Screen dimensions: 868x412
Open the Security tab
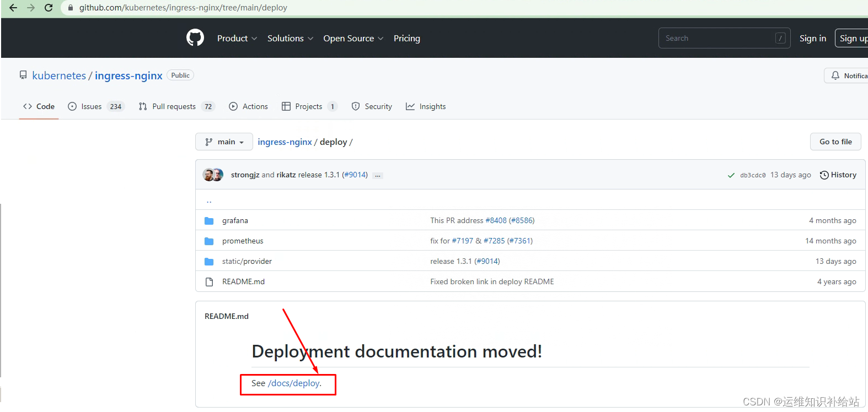(372, 106)
